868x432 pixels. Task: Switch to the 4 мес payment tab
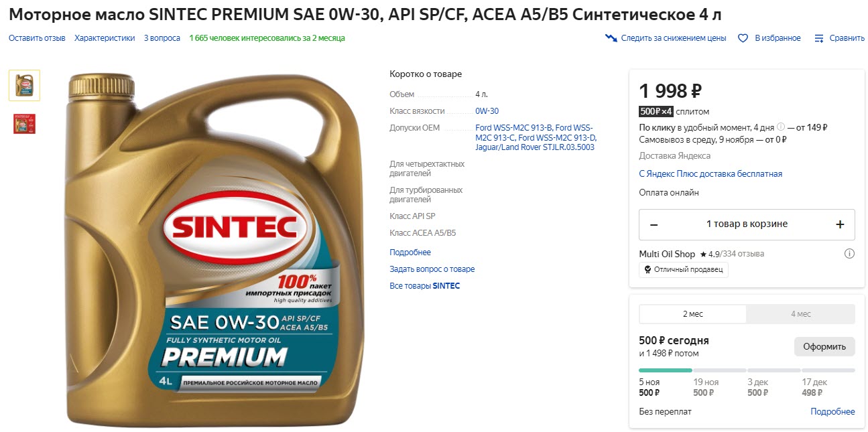(x=802, y=314)
